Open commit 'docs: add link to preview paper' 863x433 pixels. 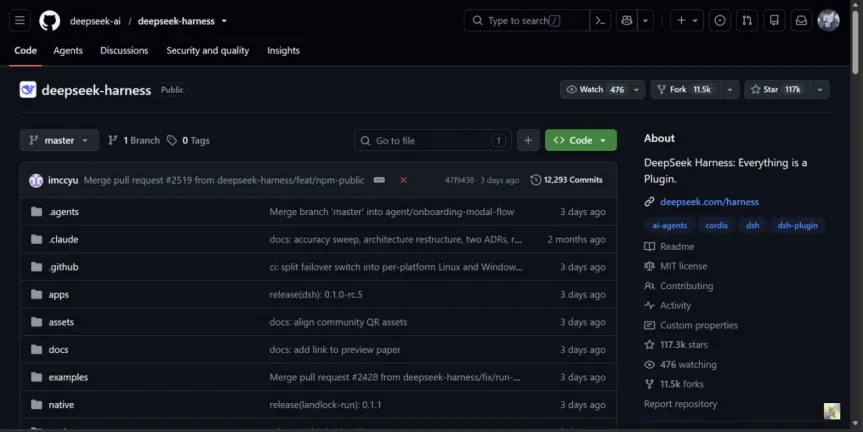[x=335, y=349]
